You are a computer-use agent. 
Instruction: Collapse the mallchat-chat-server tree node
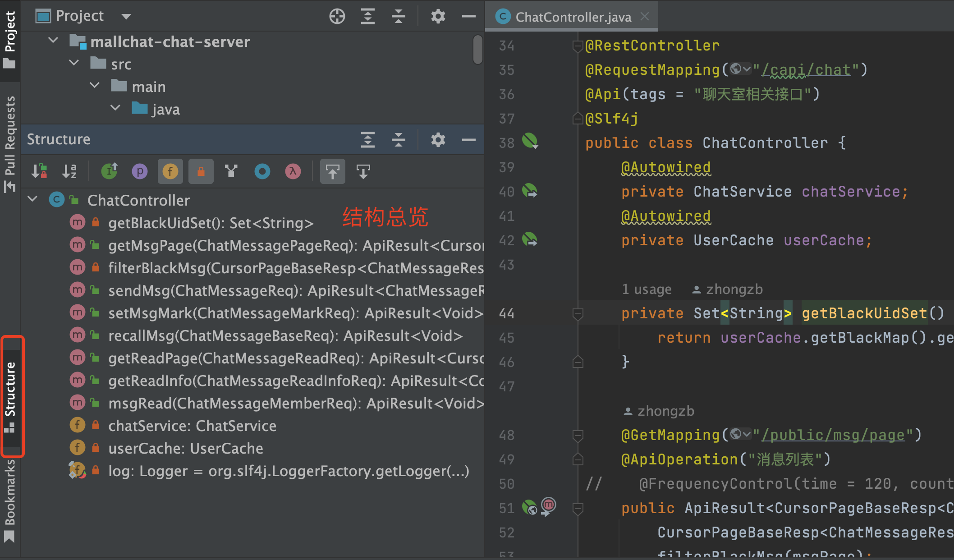pyautogui.click(x=53, y=41)
